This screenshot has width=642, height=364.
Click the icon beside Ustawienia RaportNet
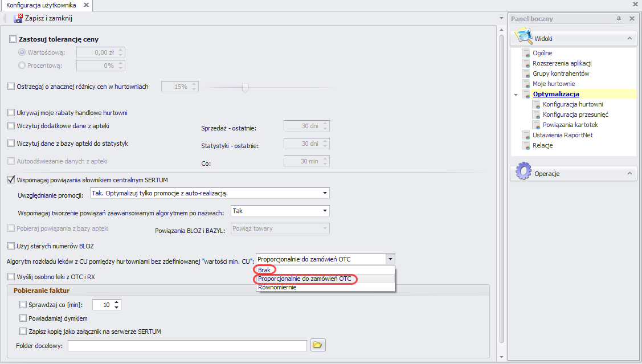pos(526,135)
